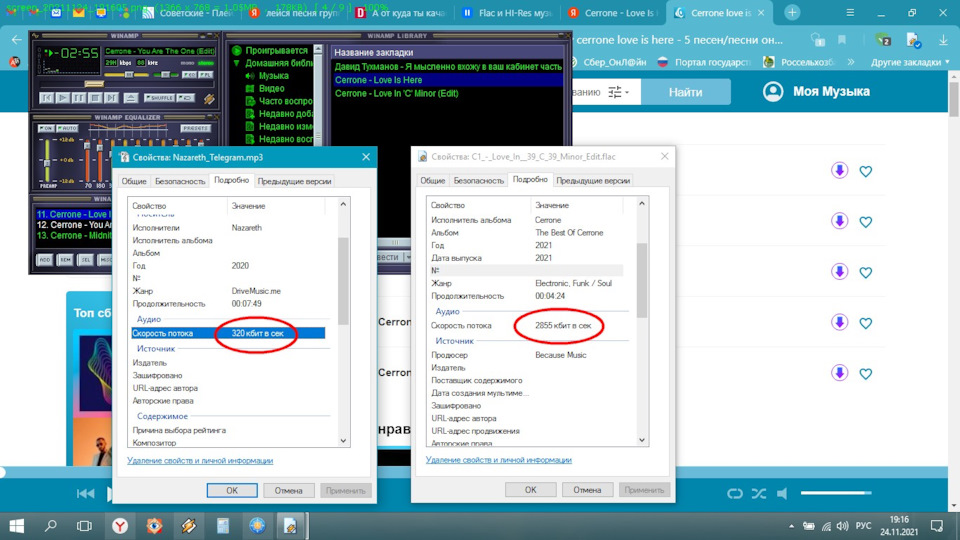This screenshot has width=960, height=540.
Task: Mute sound in web player bar
Action: coord(782,493)
